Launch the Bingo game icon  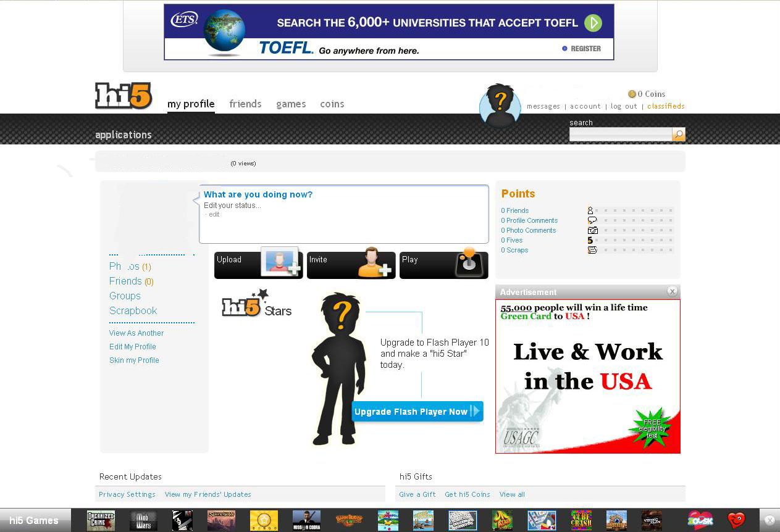pos(264,520)
